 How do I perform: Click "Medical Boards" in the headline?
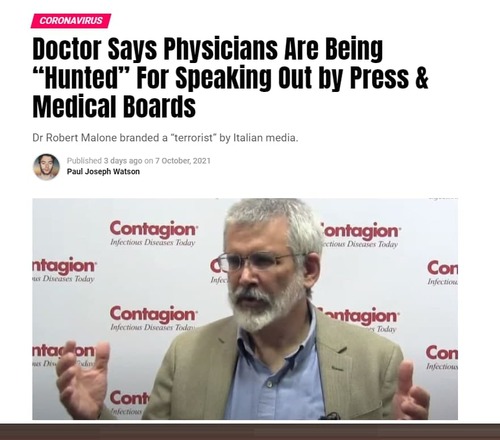pos(114,107)
